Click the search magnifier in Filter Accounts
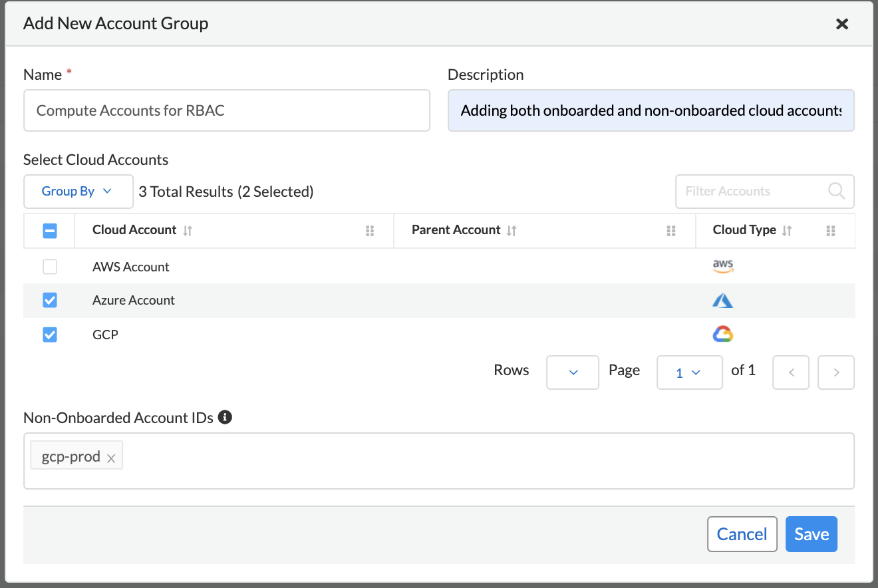Viewport: 878px width, 588px height. point(837,191)
